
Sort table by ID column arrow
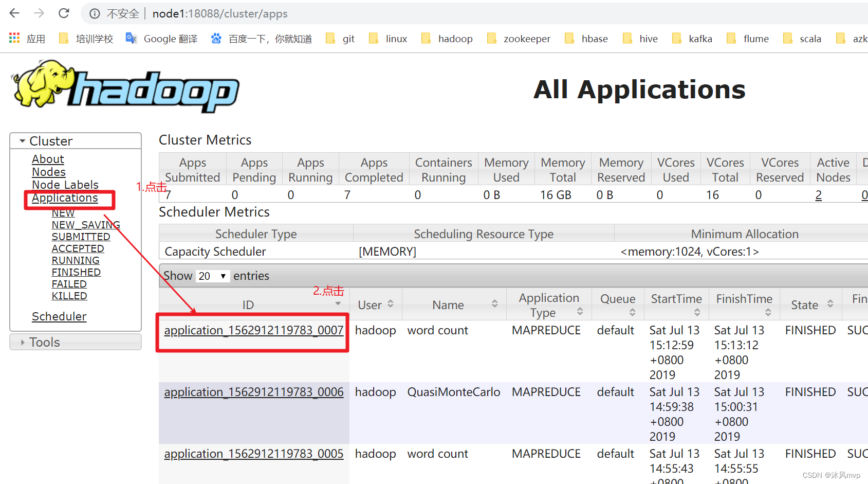pos(338,303)
